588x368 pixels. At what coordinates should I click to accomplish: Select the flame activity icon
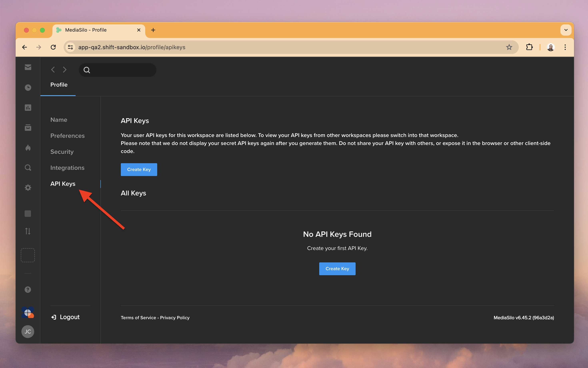coord(28,147)
